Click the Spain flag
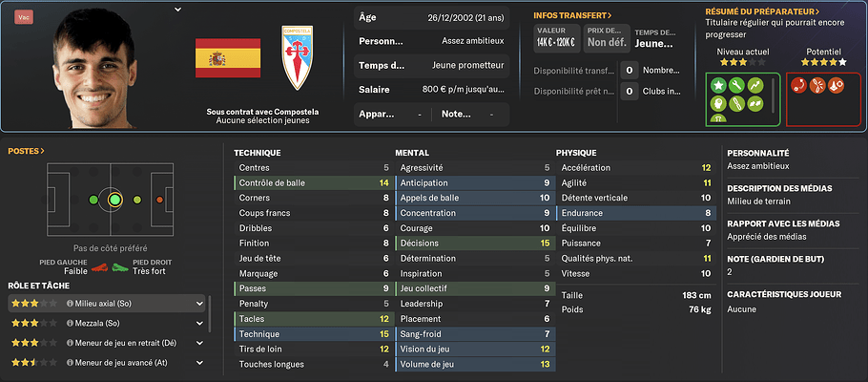 (x=228, y=58)
